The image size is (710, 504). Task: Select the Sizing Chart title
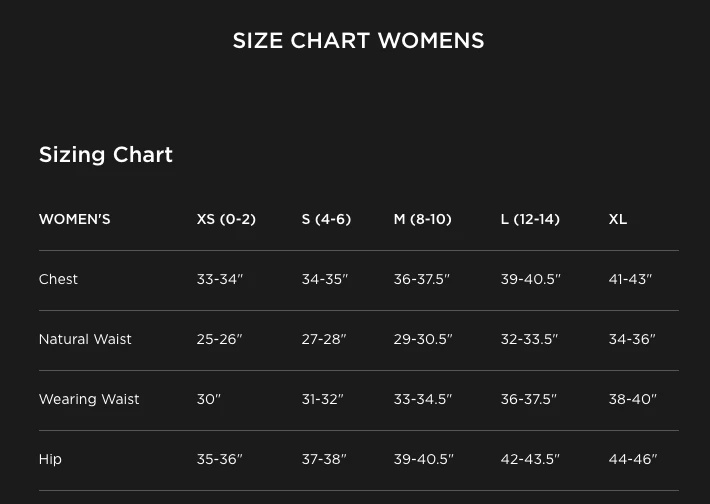click(106, 155)
